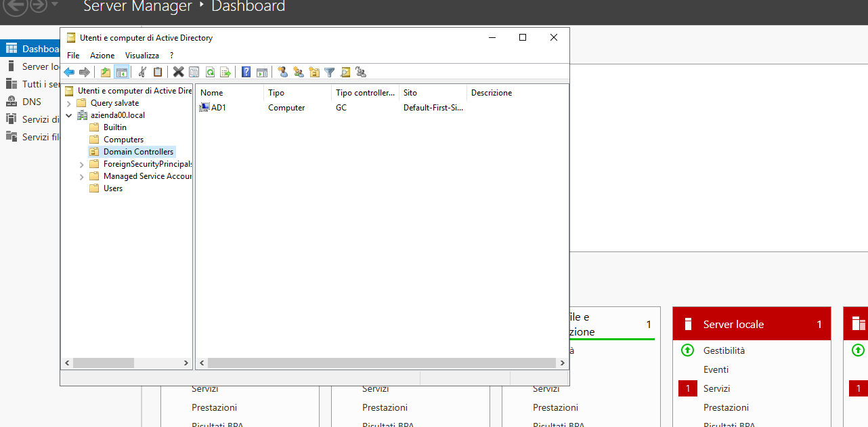Sort by the Tipo controller column header
This screenshot has height=427, width=868.
pos(366,93)
